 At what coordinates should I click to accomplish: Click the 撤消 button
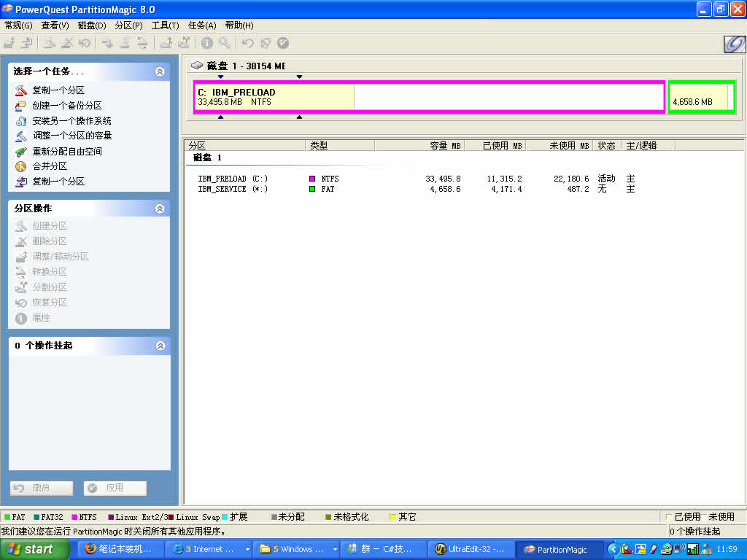click(x=42, y=488)
